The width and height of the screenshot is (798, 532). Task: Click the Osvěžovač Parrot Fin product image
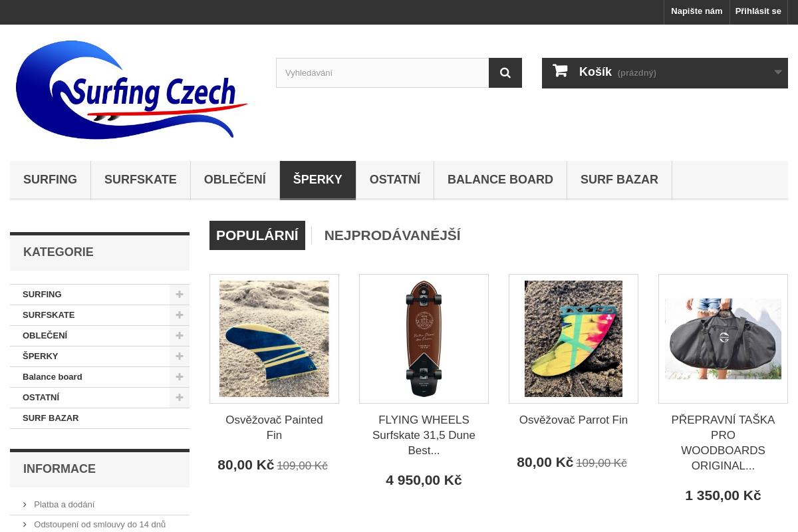click(573, 338)
